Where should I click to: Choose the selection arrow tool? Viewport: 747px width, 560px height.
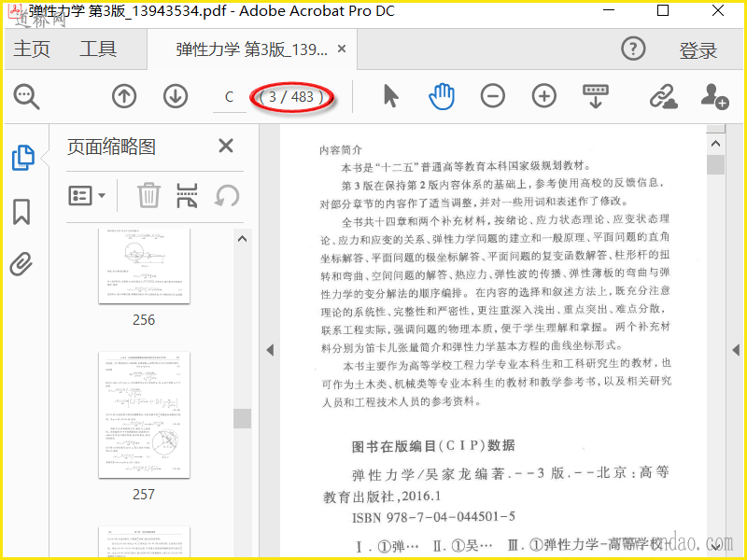(390, 96)
